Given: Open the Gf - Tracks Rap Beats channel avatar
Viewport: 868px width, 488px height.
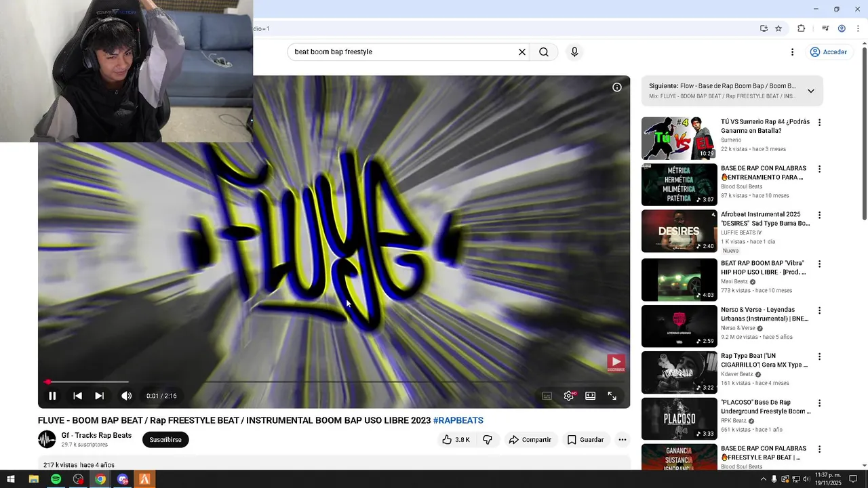Looking at the screenshot, I should click(x=47, y=439).
